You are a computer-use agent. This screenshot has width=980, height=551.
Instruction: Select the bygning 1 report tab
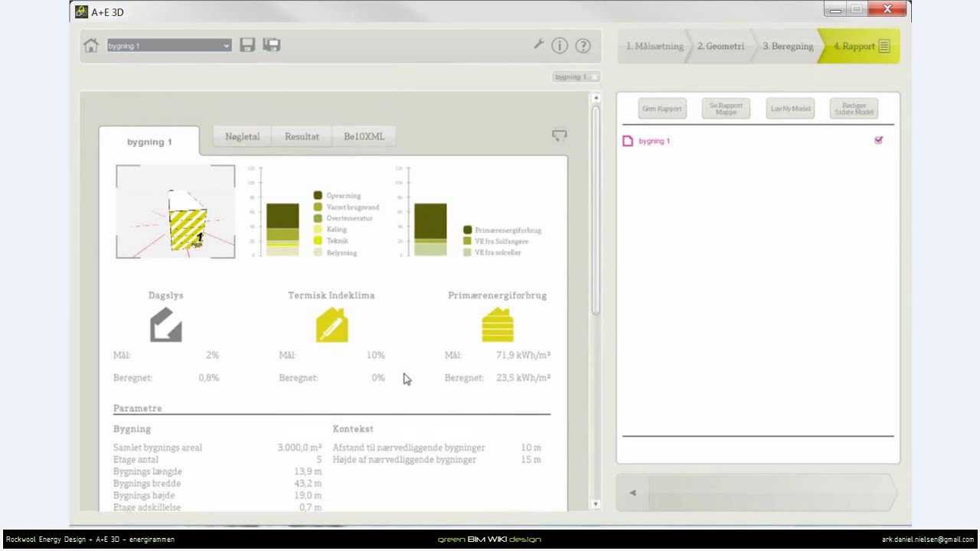pos(149,142)
